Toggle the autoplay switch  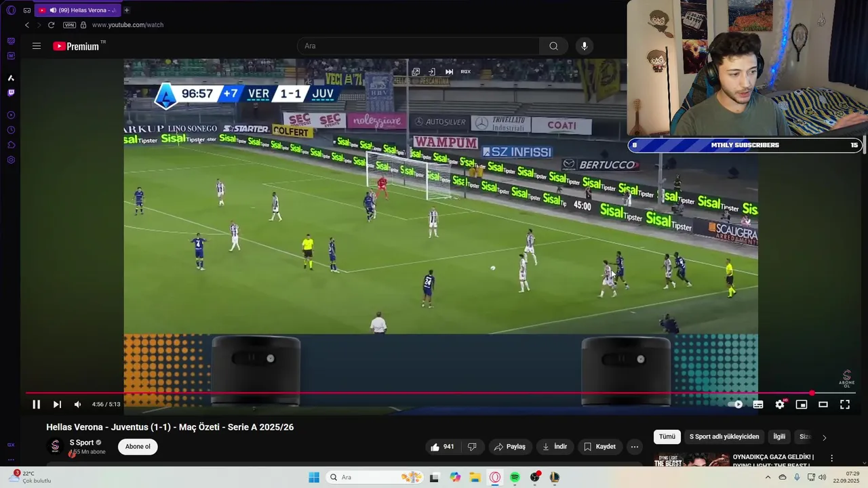pos(736,405)
